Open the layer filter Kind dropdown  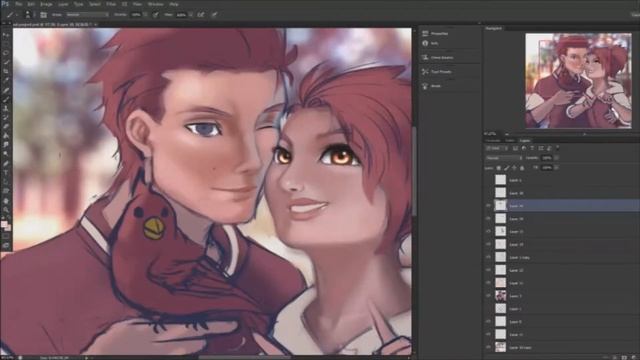coord(496,148)
